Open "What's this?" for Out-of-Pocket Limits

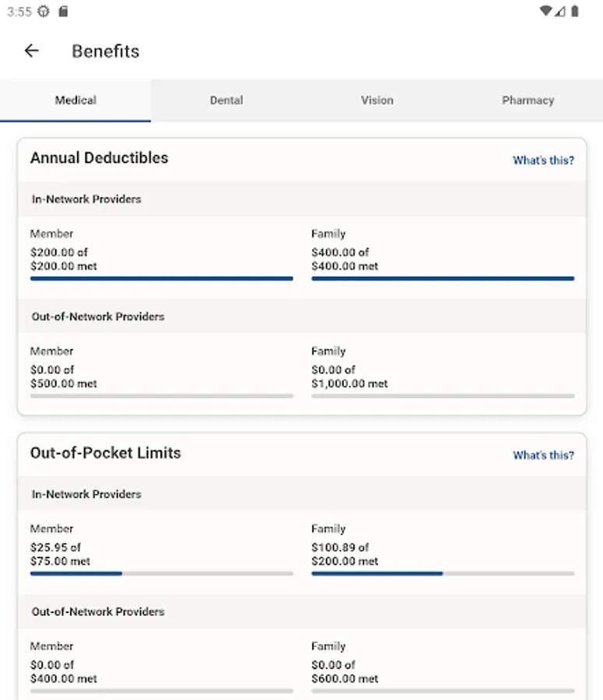(x=543, y=455)
